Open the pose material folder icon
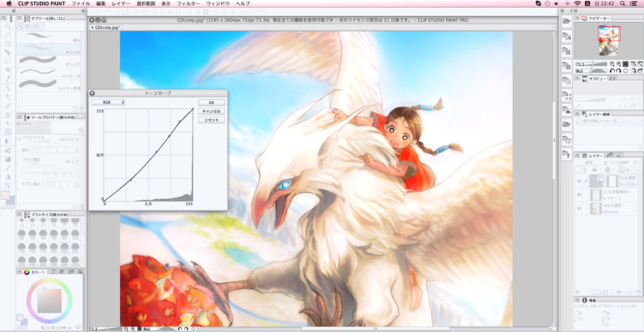Viewport: 644px width, 332px height. 567,154
